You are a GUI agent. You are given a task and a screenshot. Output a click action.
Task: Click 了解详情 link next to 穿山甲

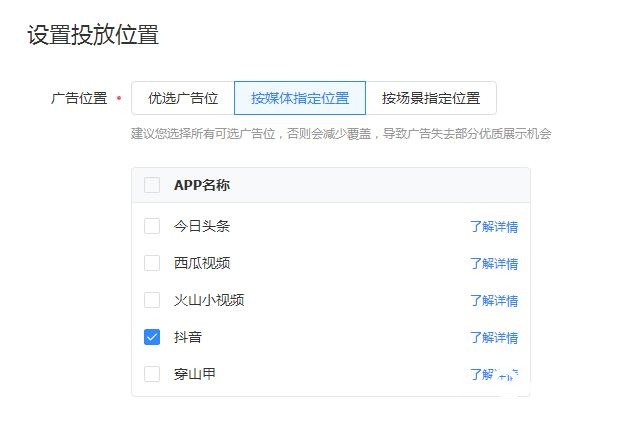coord(494,374)
